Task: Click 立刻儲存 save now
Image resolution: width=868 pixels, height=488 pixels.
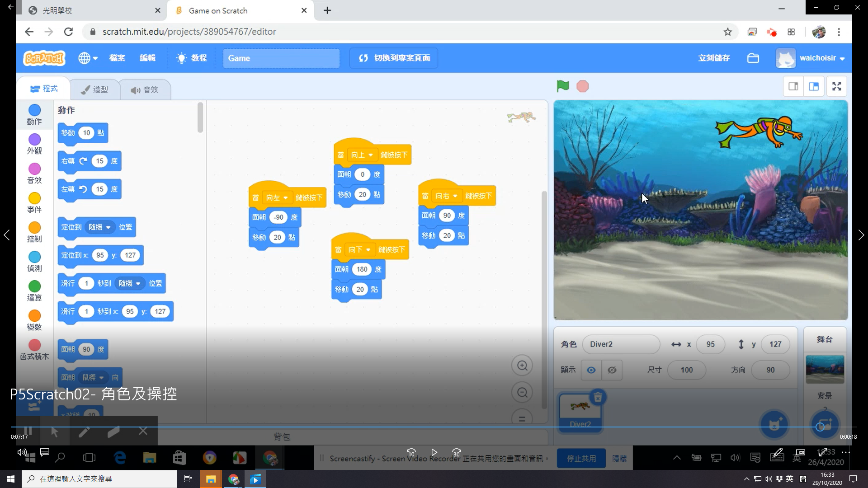Action: tap(714, 58)
